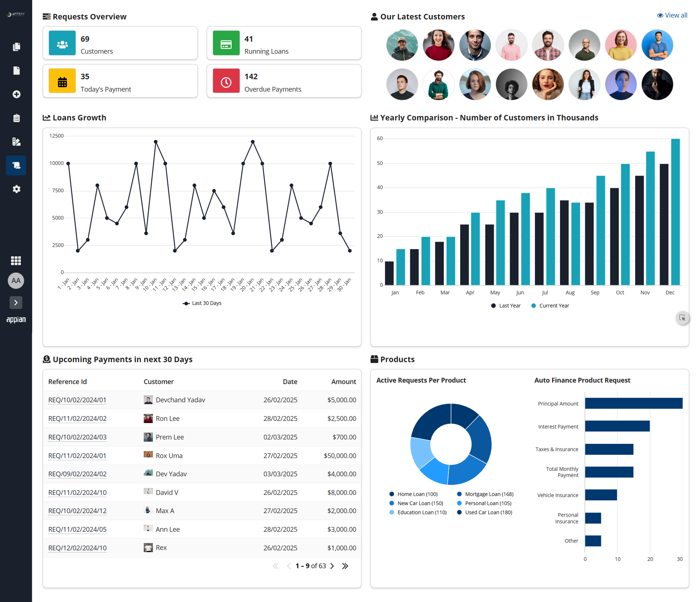Go to previous page of payments
This screenshot has width=700, height=602.
click(289, 566)
